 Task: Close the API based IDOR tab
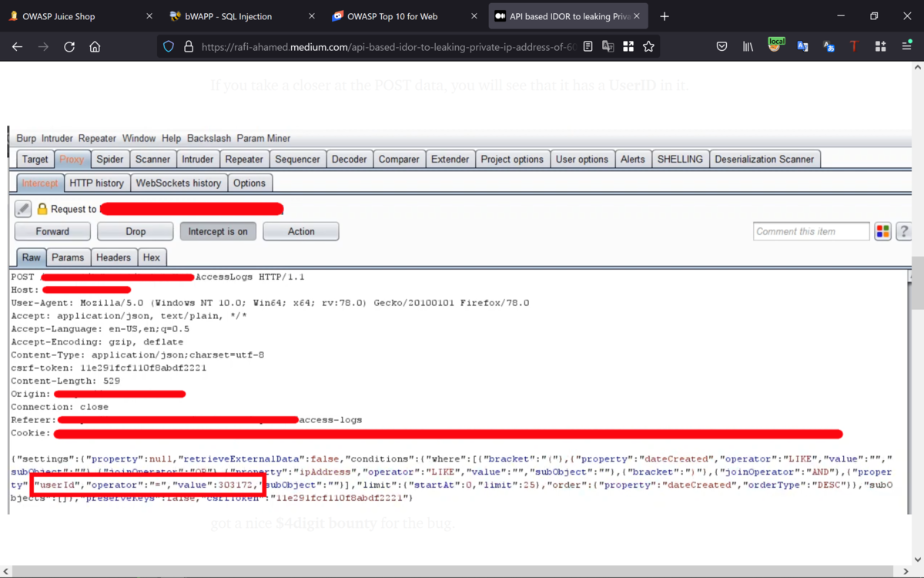pyautogui.click(x=637, y=16)
